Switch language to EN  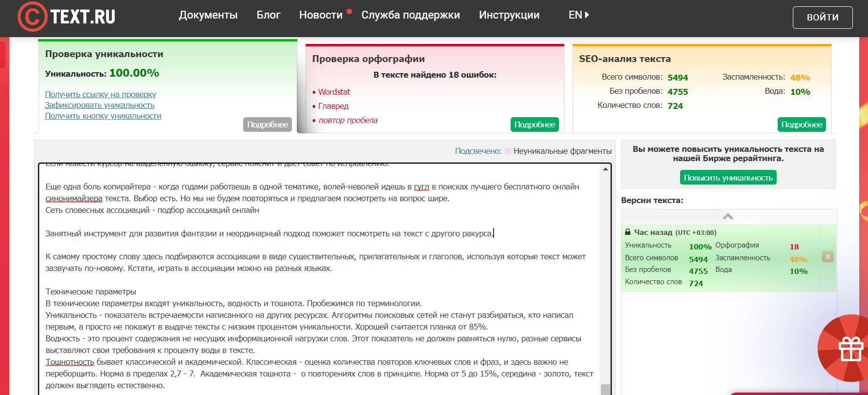579,15
